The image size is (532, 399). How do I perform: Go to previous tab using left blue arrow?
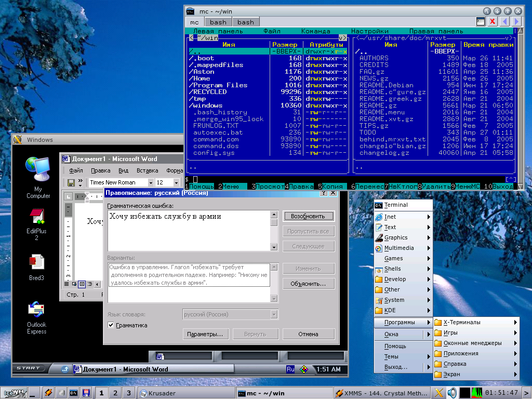[505, 21]
